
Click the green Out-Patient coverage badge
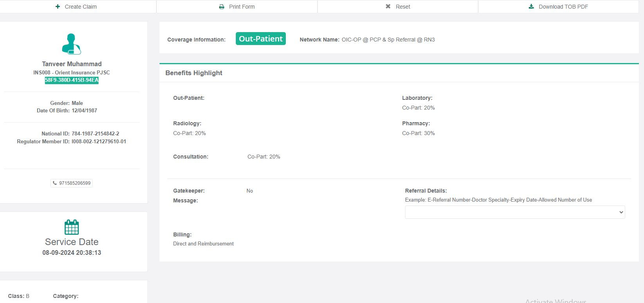coord(260,39)
